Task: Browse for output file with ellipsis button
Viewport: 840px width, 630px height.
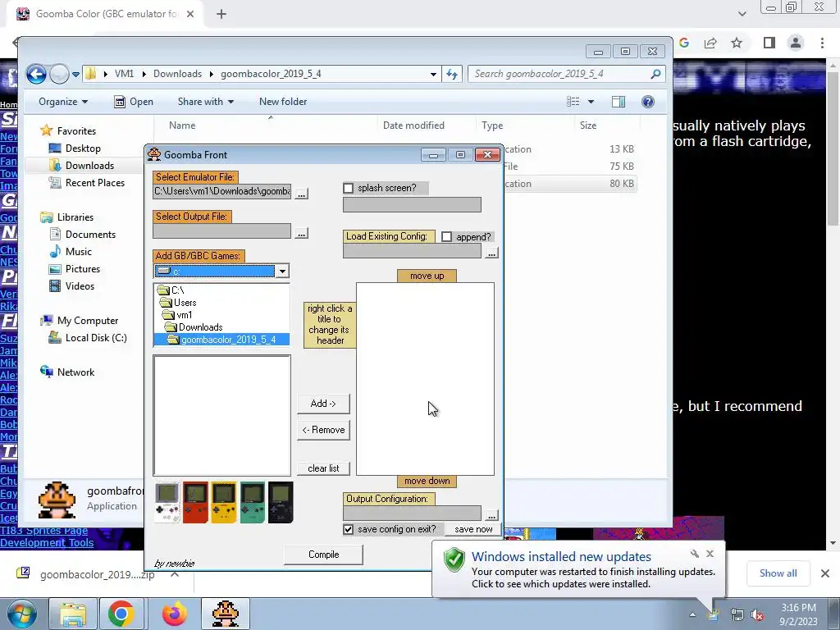Action: tap(301, 233)
